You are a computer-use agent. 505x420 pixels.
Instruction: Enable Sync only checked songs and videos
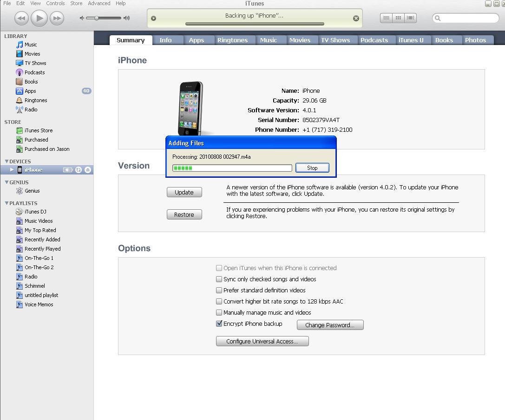(219, 279)
